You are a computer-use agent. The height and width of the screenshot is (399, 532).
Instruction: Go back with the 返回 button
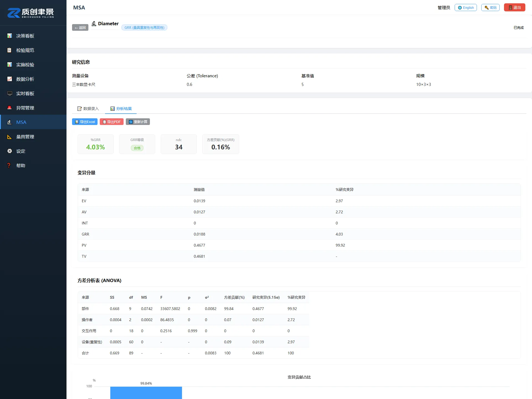[80, 27]
